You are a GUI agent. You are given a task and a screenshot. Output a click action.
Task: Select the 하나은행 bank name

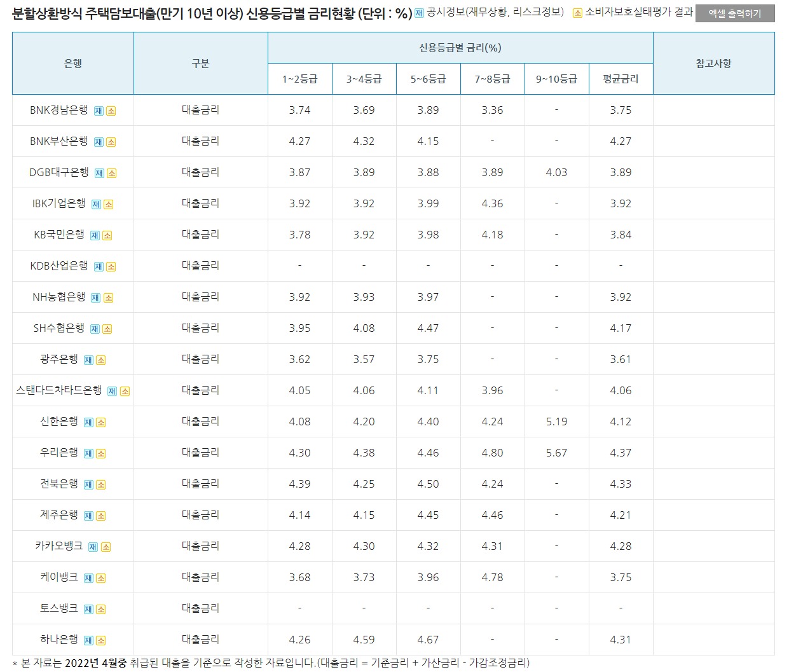click(59, 639)
